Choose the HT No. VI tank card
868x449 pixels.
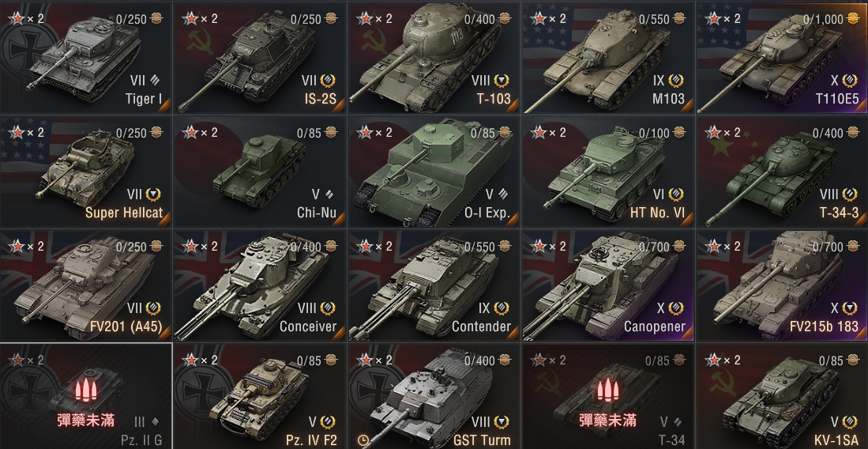(608, 172)
